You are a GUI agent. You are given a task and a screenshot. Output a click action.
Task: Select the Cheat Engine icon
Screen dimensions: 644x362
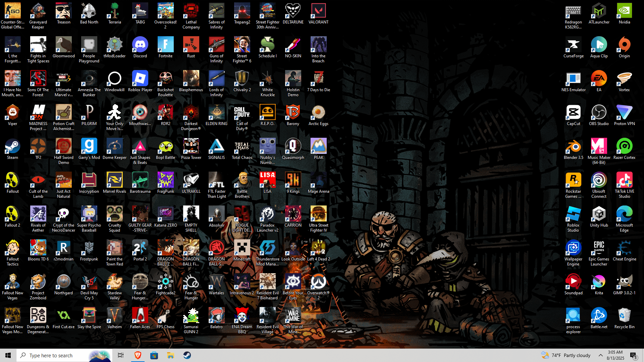[x=625, y=251]
